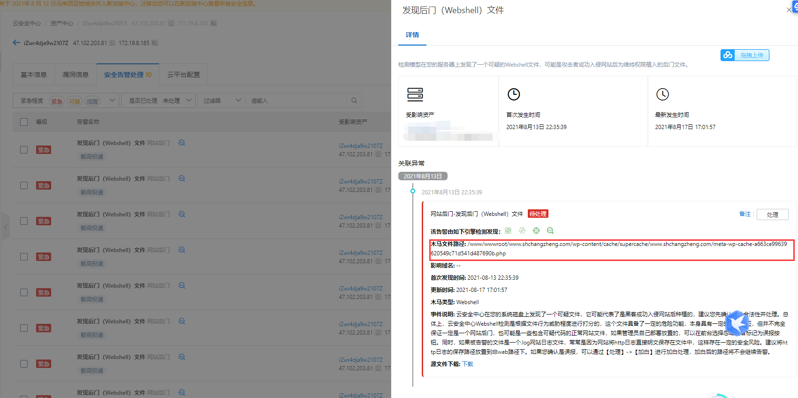Screen dimensions: 798x398
Task: Open the blue bird floating assistant icon
Action: pyautogui.click(x=736, y=323)
